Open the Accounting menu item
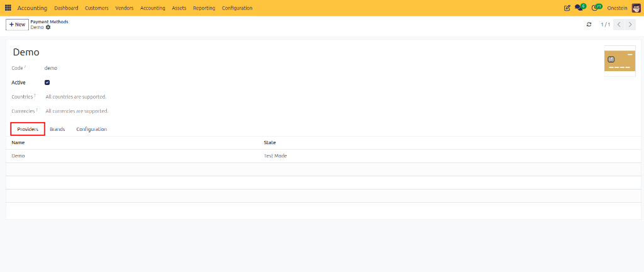This screenshot has height=272, width=644. coord(152,8)
